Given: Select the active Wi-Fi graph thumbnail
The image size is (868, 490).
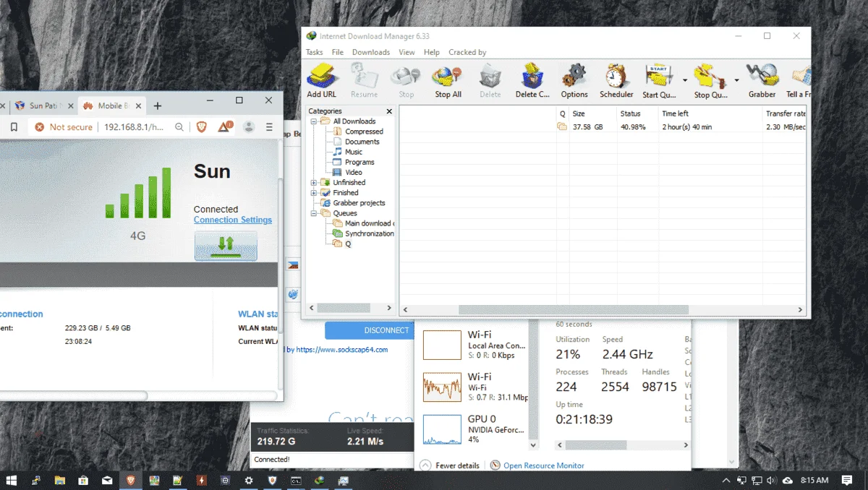Looking at the screenshot, I should (x=442, y=387).
